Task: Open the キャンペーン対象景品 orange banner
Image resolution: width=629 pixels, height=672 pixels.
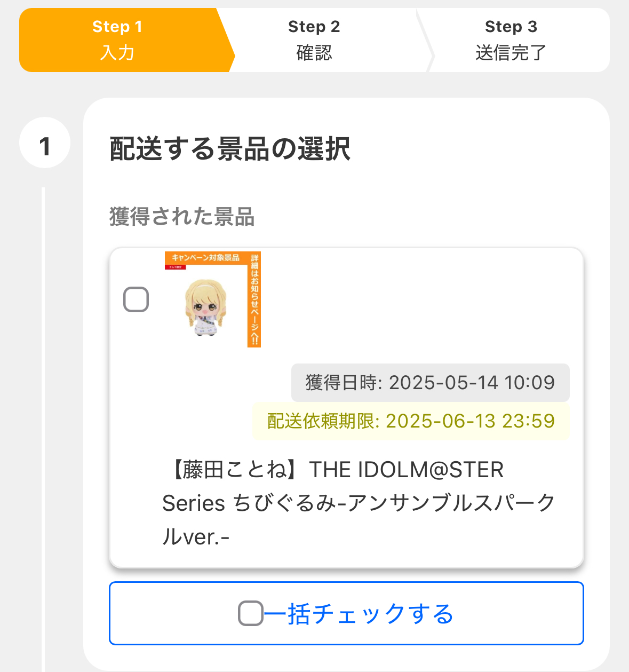Action: 205,258
